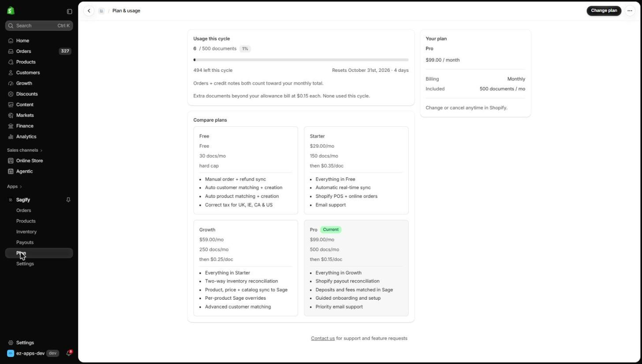The width and height of the screenshot is (642, 364).
Task: Open Finance section
Action: coord(39,126)
